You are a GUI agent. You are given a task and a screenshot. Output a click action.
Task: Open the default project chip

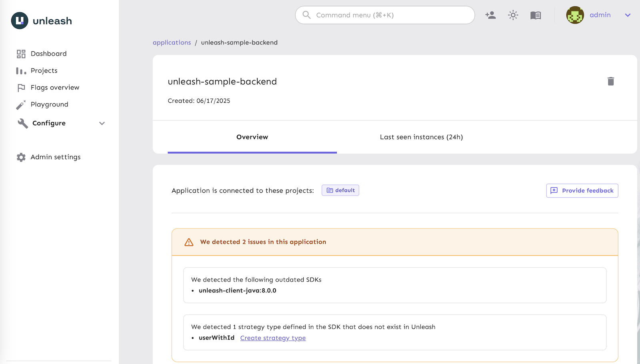click(340, 190)
